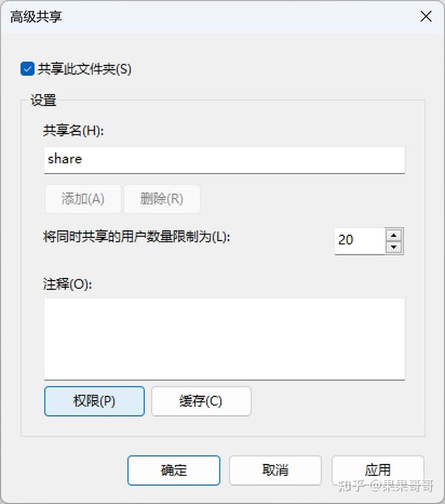Decrease user limit with the down arrow
This screenshot has height=504, width=445.
pyautogui.click(x=394, y=247)
